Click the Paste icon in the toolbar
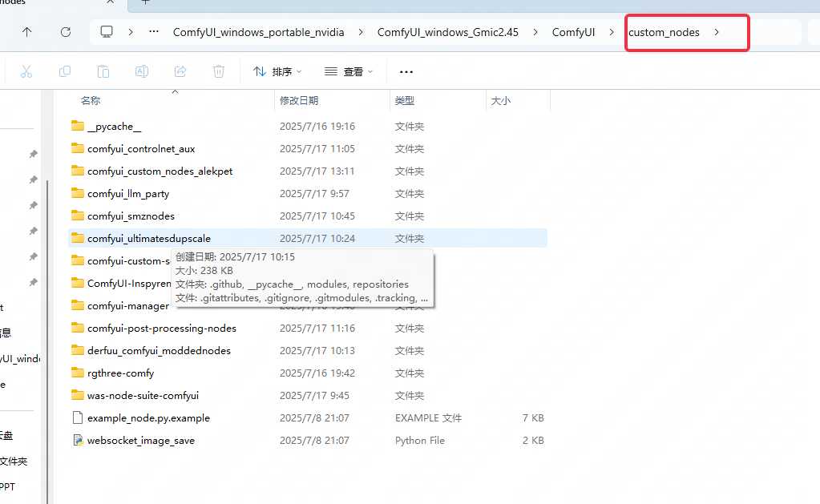Screen dimensions: 820x504 (103, 71)
